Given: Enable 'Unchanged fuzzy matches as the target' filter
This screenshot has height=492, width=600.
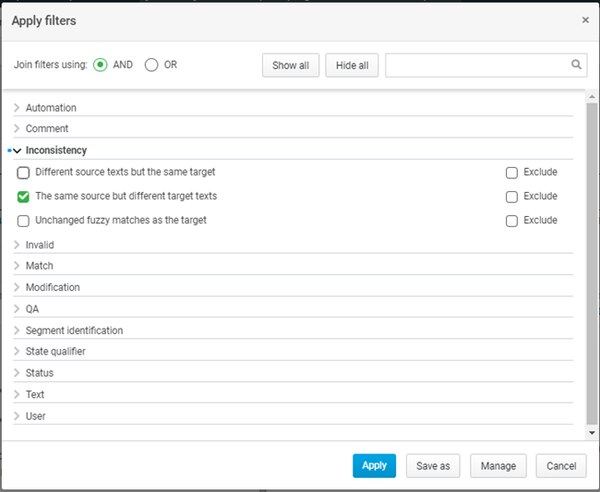Looking at the screenshot, I should tap(24, 220).
